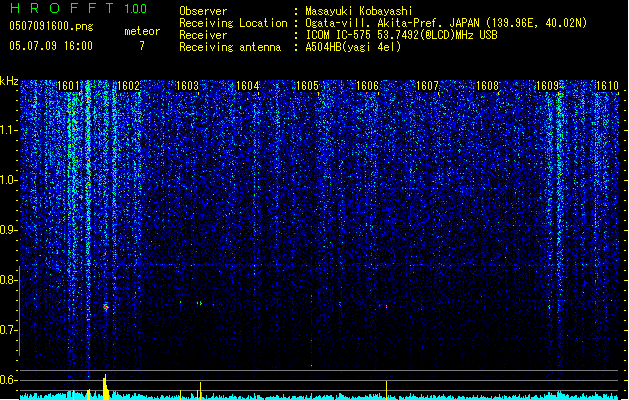The width and height of the screenshot is (629, 400).
Task: Click the 0.6 kHz axis label
Action: click(x=9, y=380)
